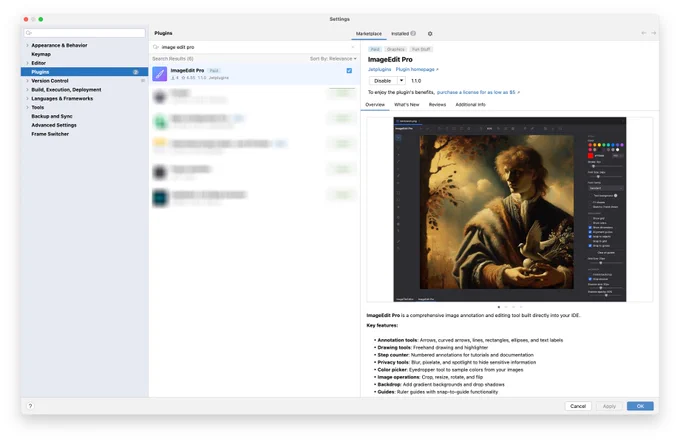Open the Reviews tab
Viewport: 680px width, 442px height.
(x=437, y=105)
